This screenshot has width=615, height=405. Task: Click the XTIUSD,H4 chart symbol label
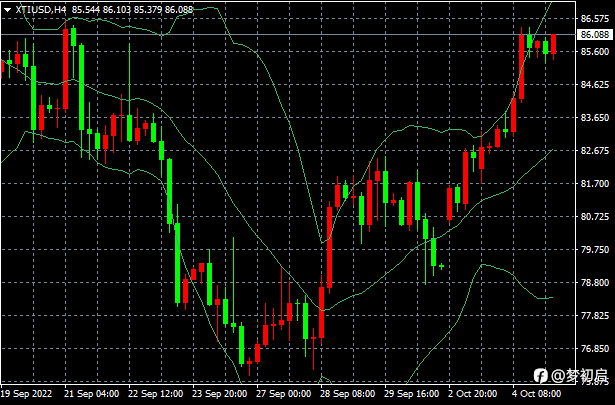click(41, 10)
